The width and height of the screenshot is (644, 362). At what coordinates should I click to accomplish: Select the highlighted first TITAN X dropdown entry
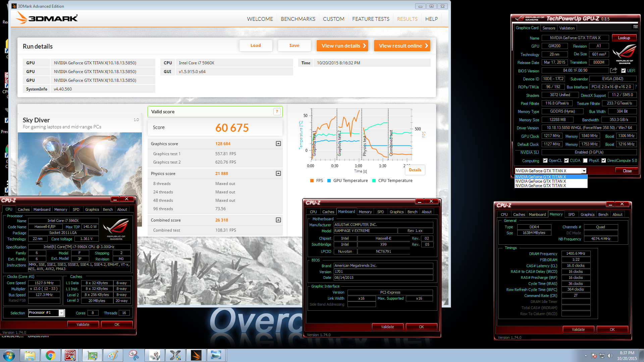tap(551, 177)
